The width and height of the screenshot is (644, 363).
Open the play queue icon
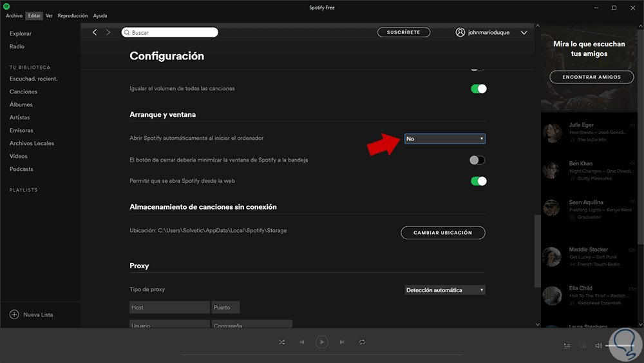click(567, 346)
